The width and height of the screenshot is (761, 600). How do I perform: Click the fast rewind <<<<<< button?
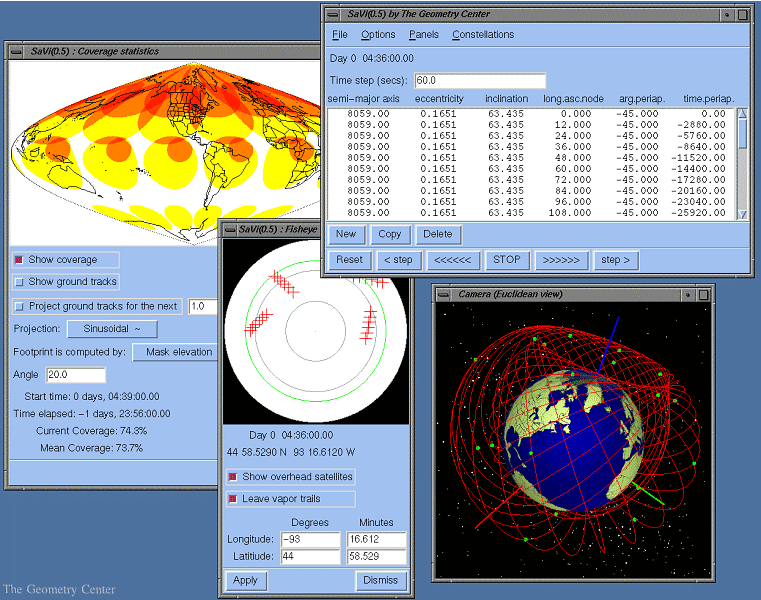[x=452, y=260]
